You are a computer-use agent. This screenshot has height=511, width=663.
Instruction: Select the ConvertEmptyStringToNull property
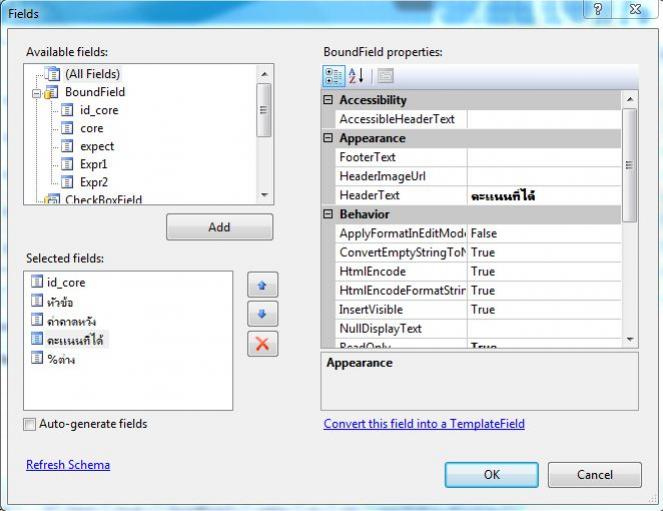pos(401,252)
